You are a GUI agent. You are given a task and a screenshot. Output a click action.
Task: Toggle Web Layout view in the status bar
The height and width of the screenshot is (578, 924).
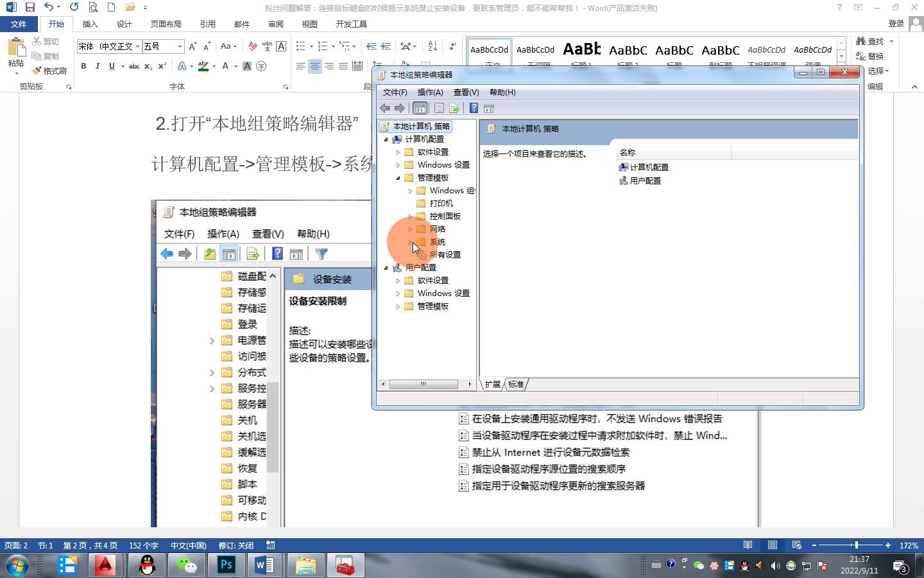coord(796,545)
